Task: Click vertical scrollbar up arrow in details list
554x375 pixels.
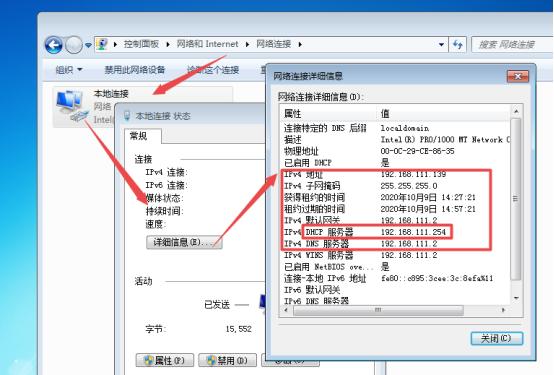Action: click(x=516, y=111)
